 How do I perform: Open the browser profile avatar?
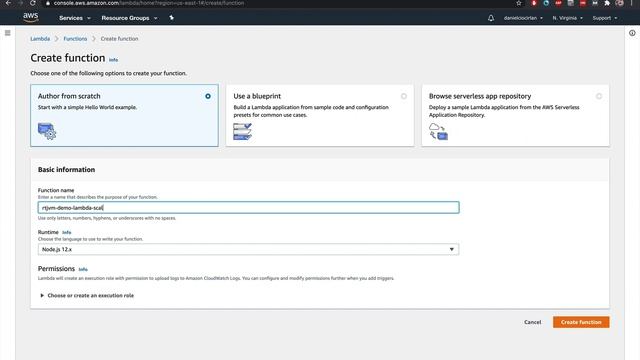tap(620, 3)
